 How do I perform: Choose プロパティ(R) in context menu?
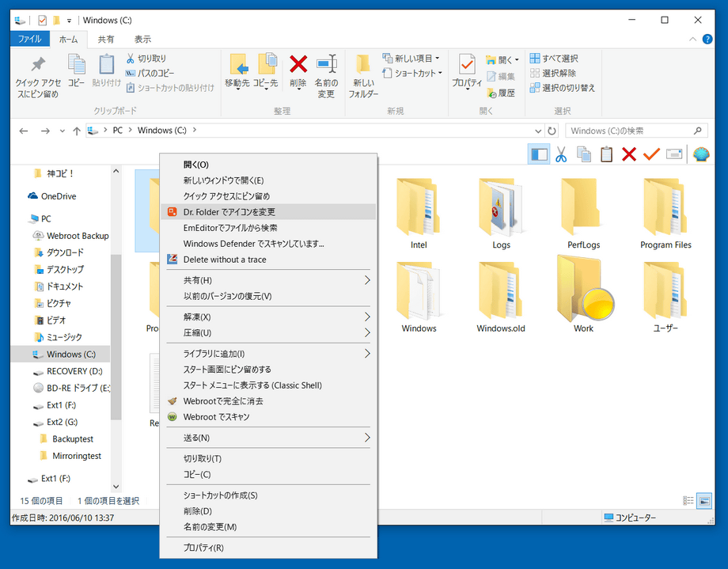click(268, 548)
